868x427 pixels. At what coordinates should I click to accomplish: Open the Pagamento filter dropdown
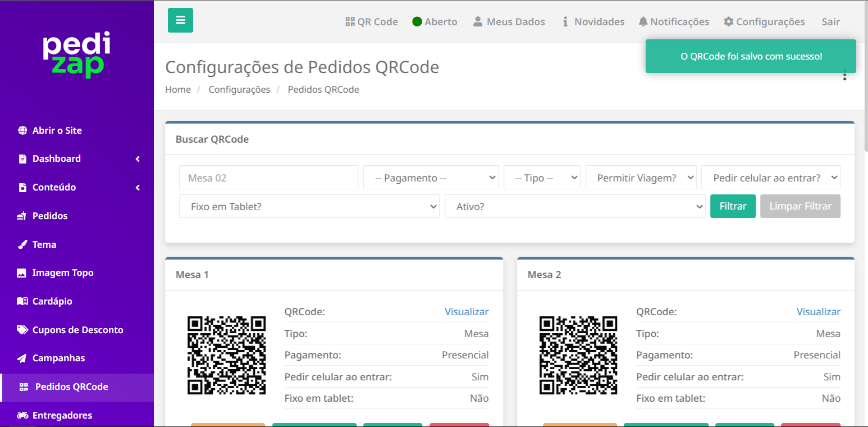pyautogui.click(x=431, y=178)
